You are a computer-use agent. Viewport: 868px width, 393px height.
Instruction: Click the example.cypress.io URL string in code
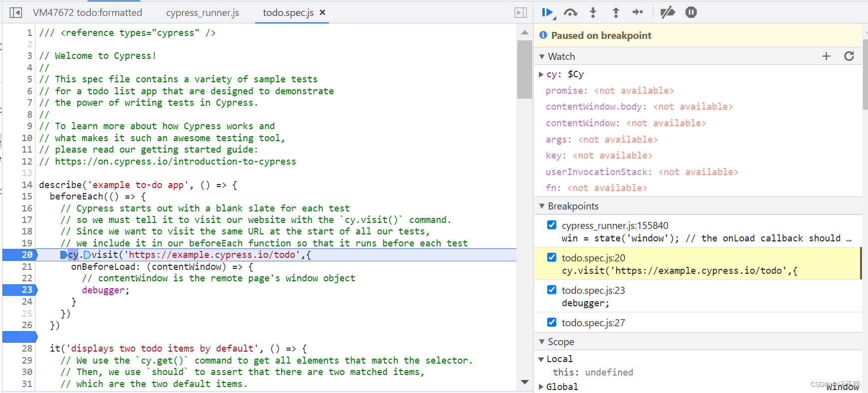click(212, 255)
